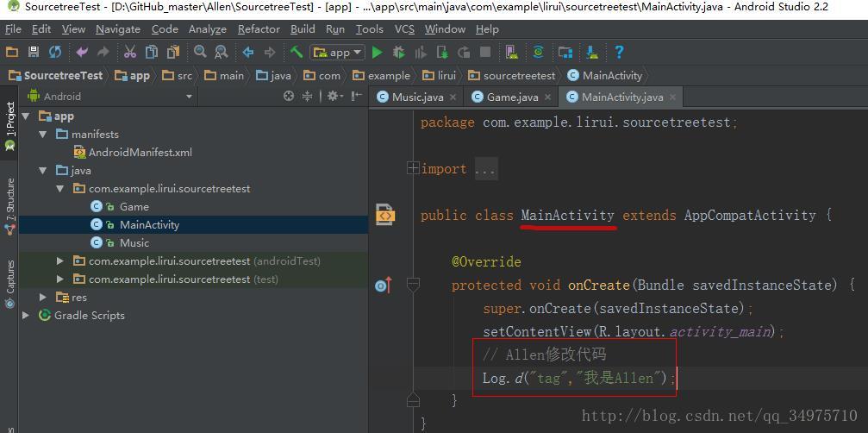The width and height of the screenshot is (868, 433).
Task: Expand the res folder node
Action: [43, 297]
